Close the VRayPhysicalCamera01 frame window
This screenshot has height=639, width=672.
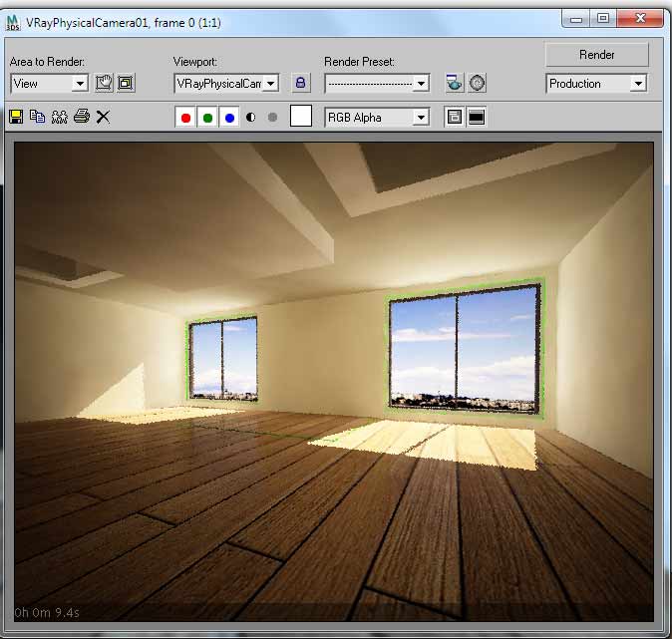click(640, 18)
